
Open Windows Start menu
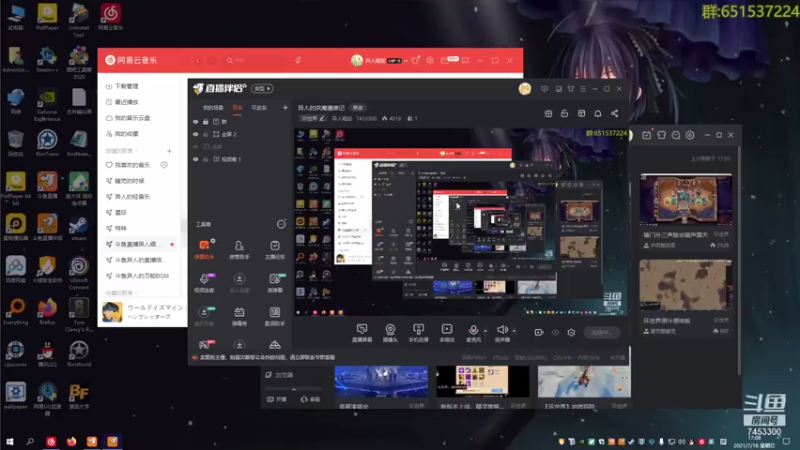(x=10, y=441)
